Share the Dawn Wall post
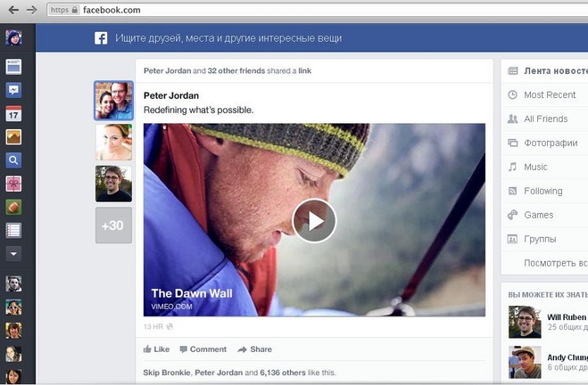Image resolution: width=588 pixels, height=385 pixels. [255, 349]
